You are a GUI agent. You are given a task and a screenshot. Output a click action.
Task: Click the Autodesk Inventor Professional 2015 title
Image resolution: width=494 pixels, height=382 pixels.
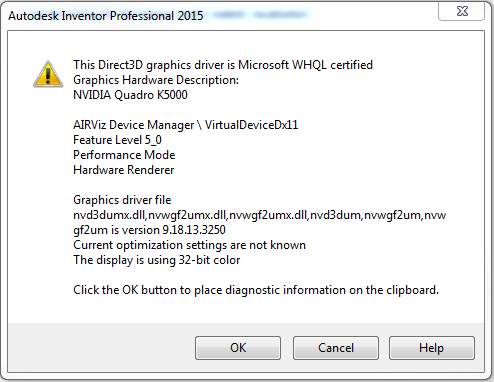click(x=106, y=16)
